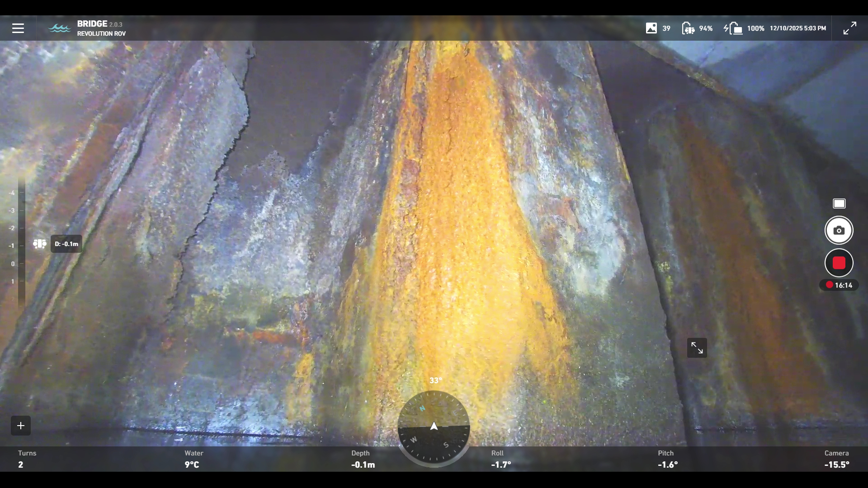Click the compass heading dial

tap(434, 427)
